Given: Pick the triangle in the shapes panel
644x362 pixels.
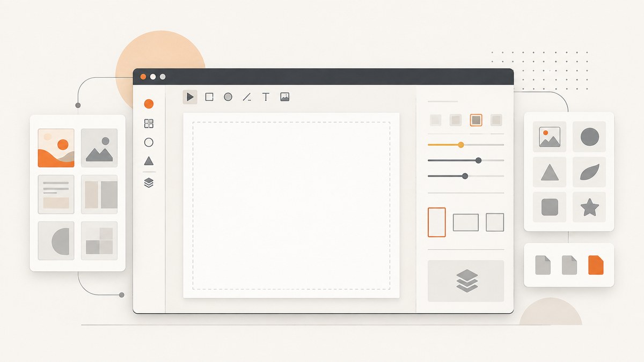Looking at the screenshot, I should [x=550, y=172].
